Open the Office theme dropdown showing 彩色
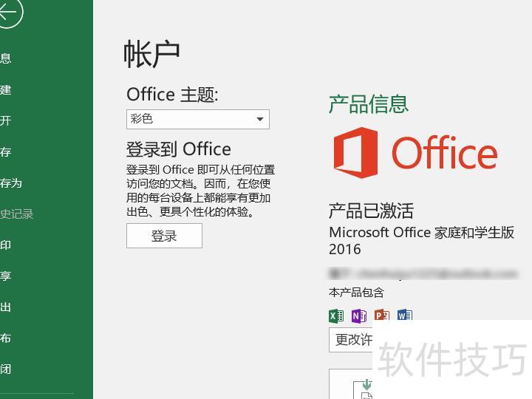532x399 pixels. coord(198,119)
